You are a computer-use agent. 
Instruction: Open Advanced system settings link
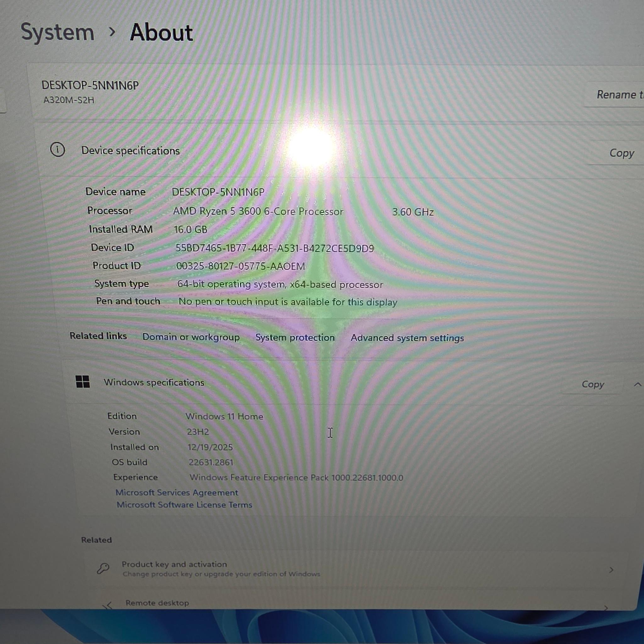pyautogui.click(x=407, y=338)
